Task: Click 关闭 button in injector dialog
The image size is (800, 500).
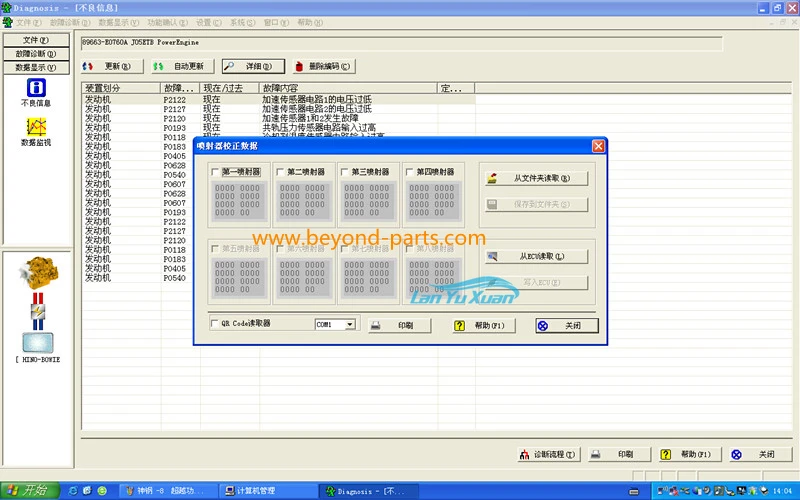Action: point(567,326)
